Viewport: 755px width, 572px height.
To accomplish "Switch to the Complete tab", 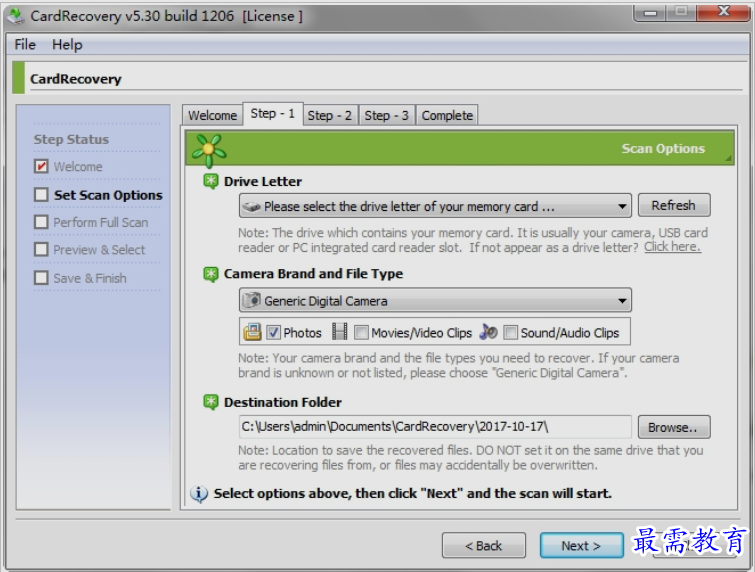I will coord(447,116).
